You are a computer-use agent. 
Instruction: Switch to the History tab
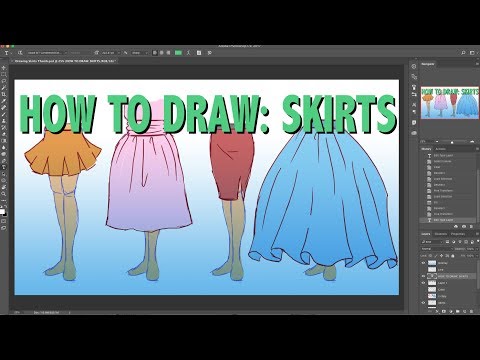tap(426, 149)
